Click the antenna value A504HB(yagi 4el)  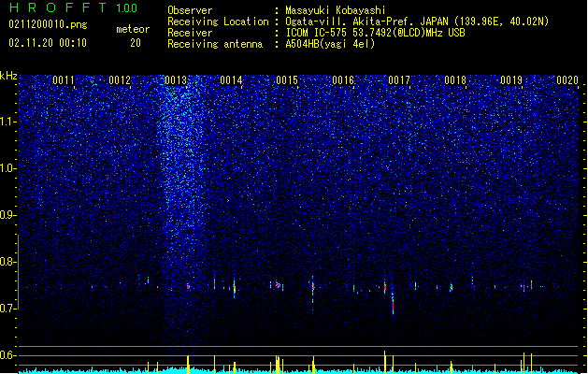click(x=330, y=44)
